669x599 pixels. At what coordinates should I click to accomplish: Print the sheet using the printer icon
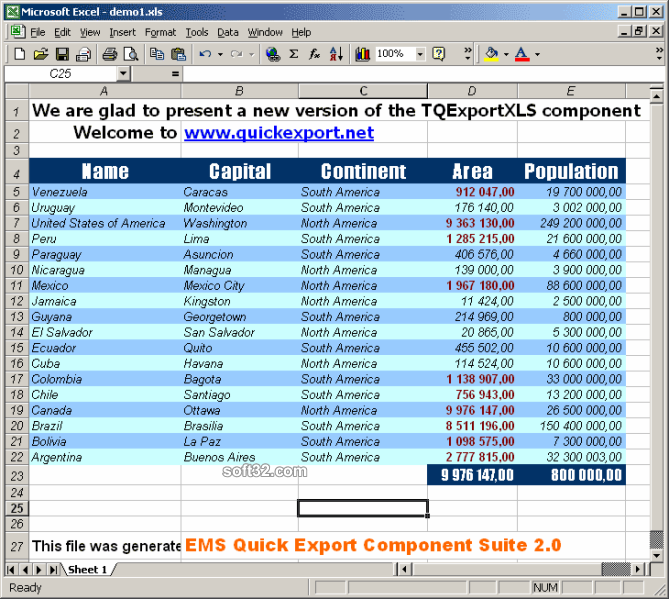110,54
